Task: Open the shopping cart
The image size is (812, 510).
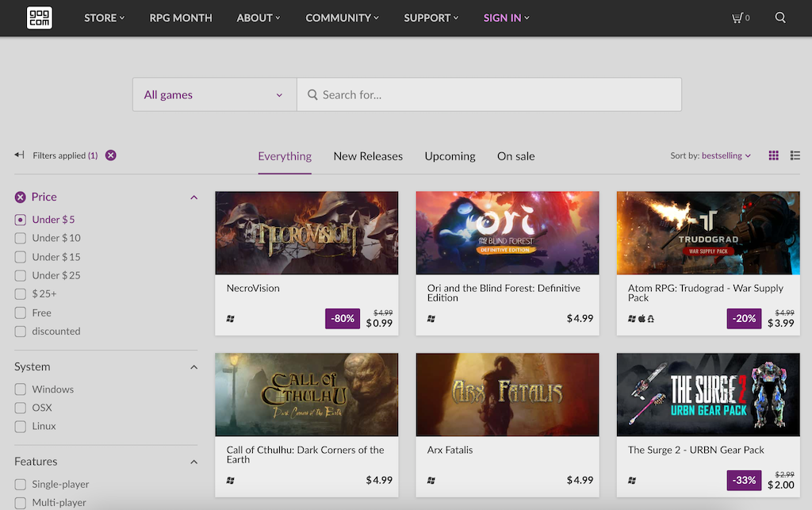Action: coord(738,17)
